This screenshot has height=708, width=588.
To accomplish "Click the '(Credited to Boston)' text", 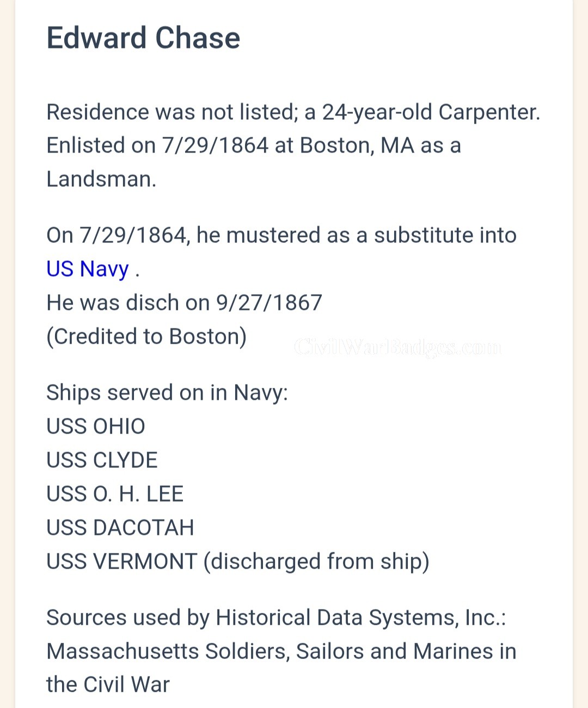I will point(146,337).
